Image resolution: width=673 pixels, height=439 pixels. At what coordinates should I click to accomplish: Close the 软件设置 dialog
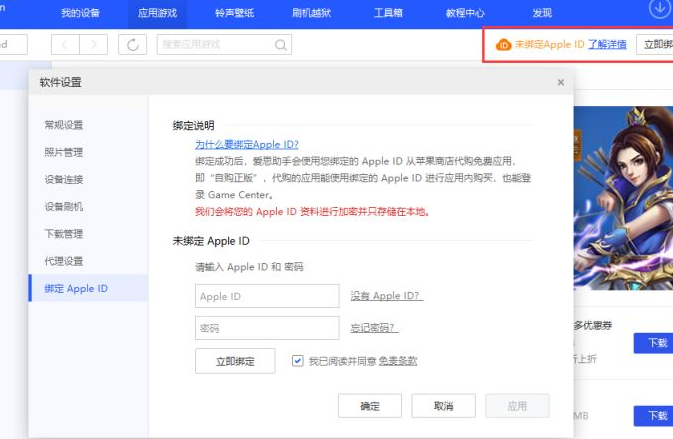(x=560, y=83)
